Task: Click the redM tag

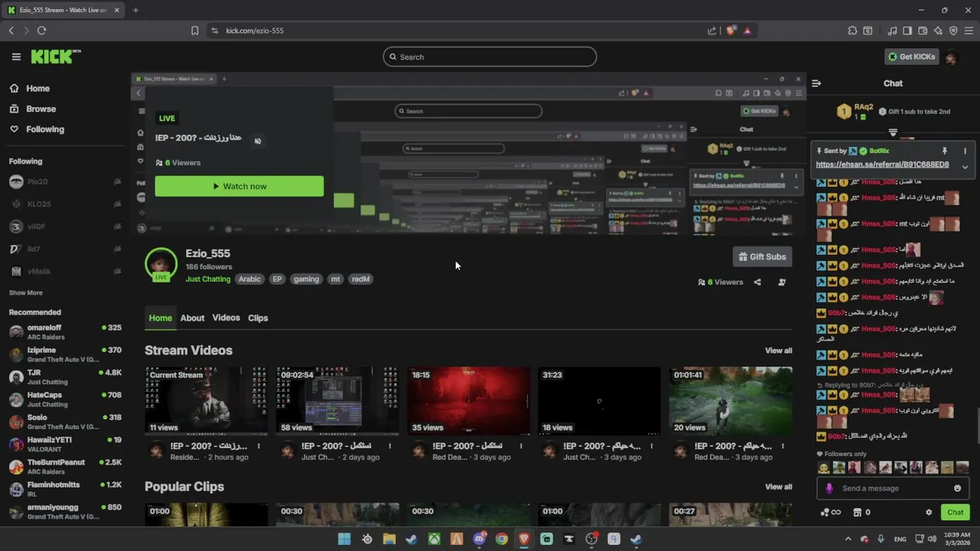Action: [361, 279]
